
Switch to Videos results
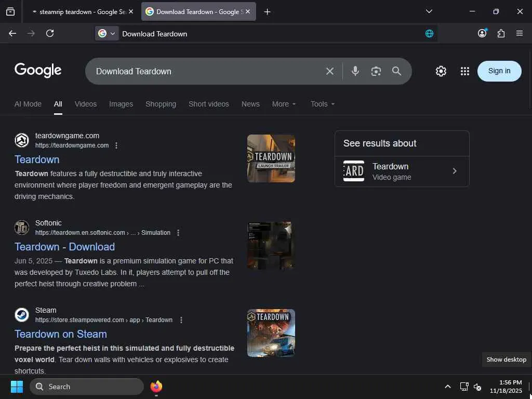[86, 104]
